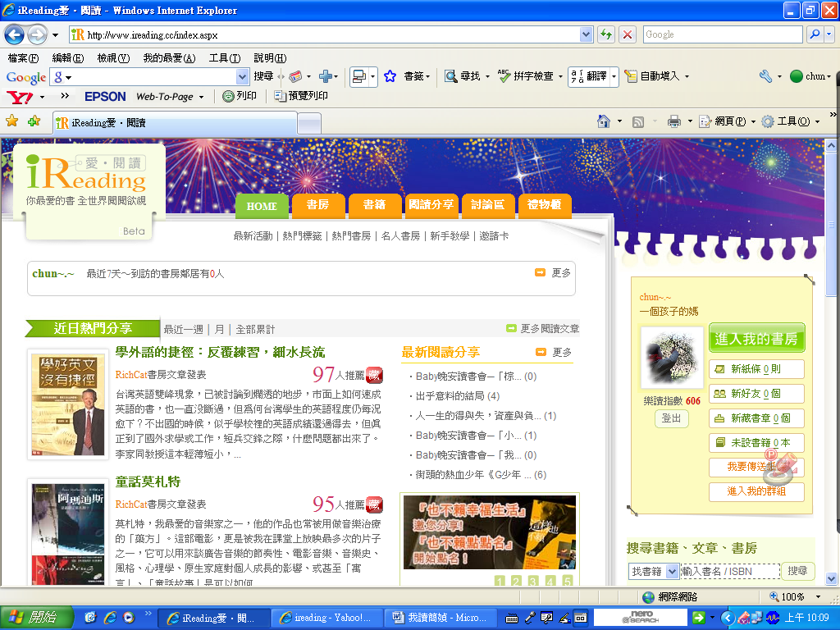Click the Add to Favorites star-plus icon
840x630 pixels.
pos(34,121)
